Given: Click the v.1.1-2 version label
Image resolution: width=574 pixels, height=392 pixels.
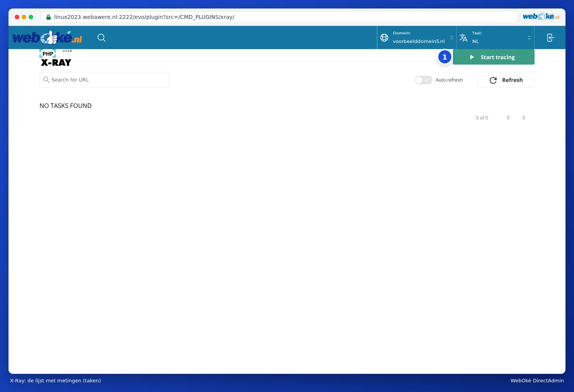Looking at the screenshot, I should [67, 51].
